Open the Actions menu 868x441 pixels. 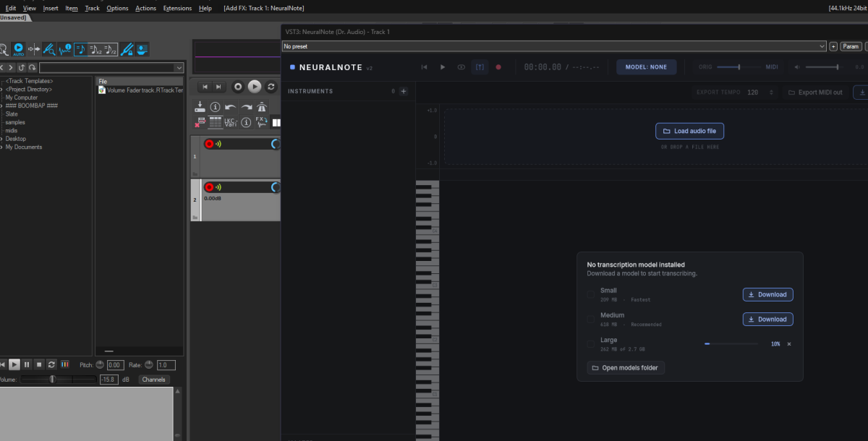coord(145,8)
